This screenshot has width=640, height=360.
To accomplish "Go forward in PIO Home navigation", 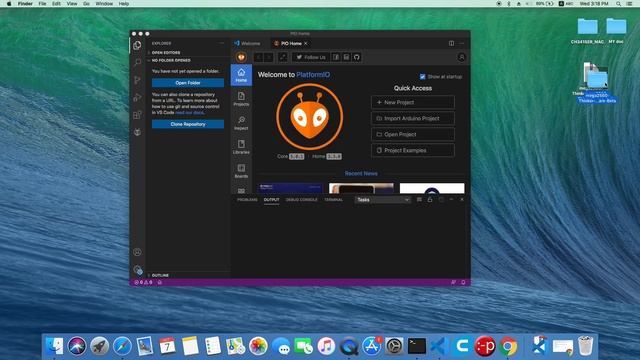I will tap(269, 57).
